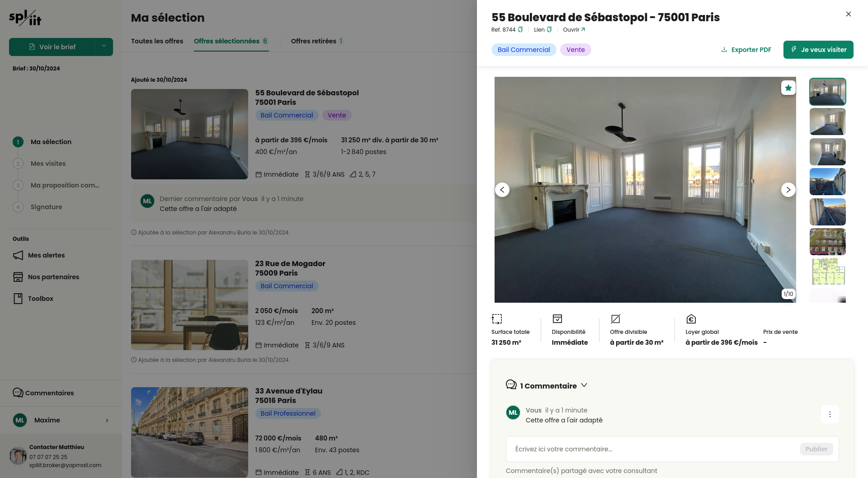Click Exporter PDF
Screen dimensions: 868x478
coord(746,50)
